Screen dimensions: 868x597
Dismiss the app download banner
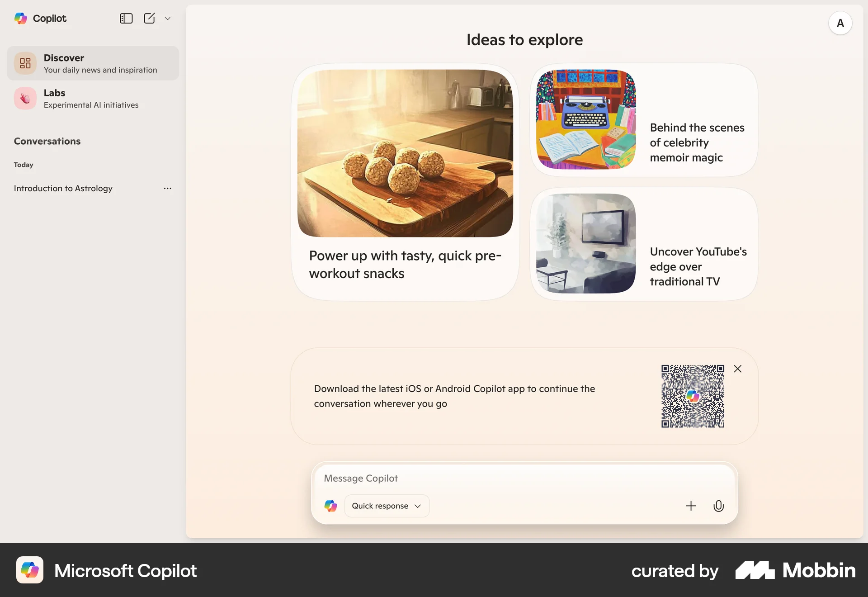click(737, 369)
